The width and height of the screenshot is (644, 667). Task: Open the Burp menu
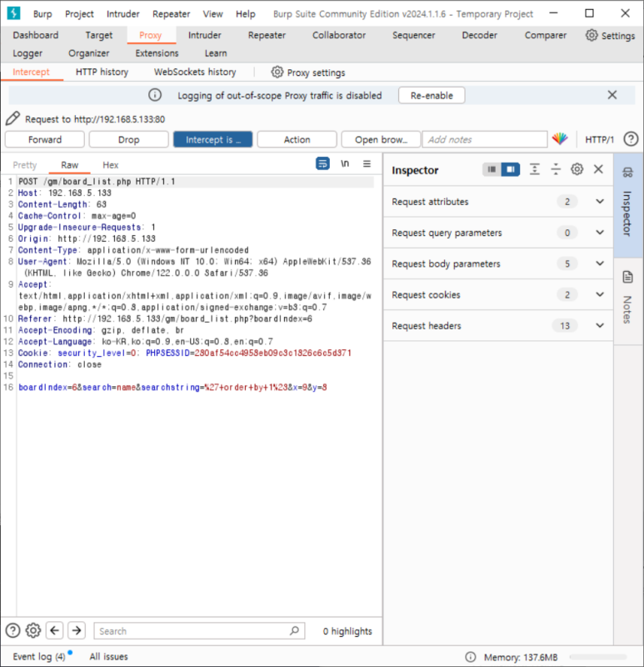[x=42, y=14]
